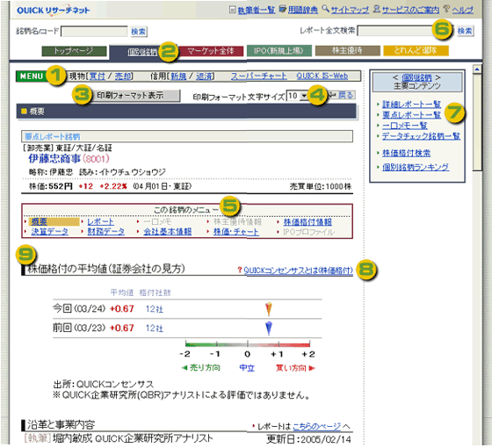The height and width of the screenshot is (448, 492).
Task: Click the 新規 link under 信用
Action: 178,76
